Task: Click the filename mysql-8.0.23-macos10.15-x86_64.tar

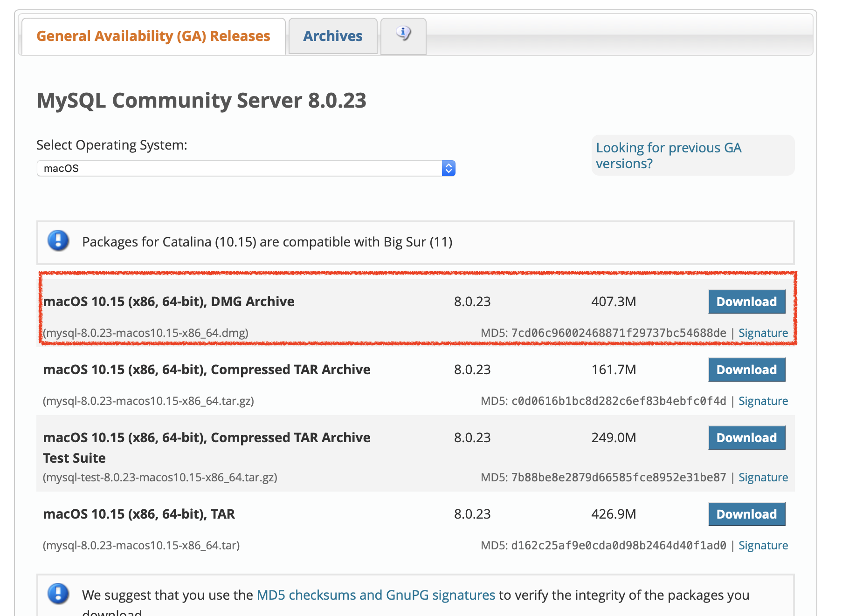Action: point(141,546)
